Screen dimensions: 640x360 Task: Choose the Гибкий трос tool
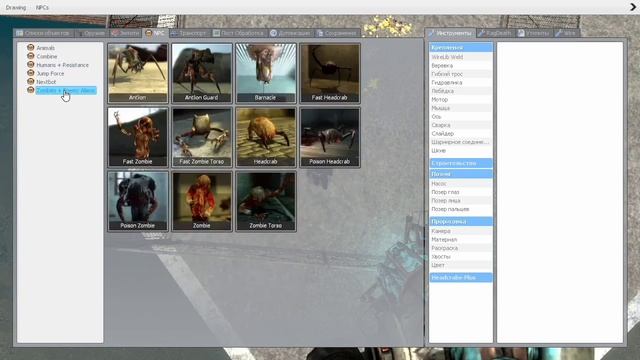click(461, 74)
